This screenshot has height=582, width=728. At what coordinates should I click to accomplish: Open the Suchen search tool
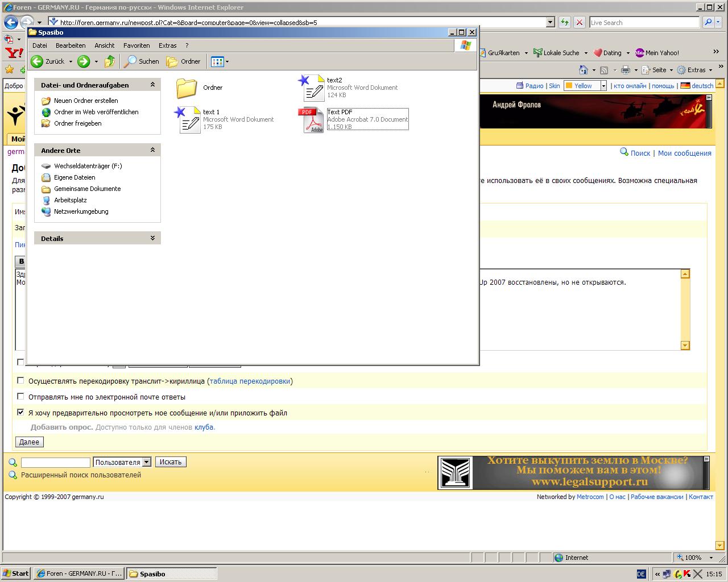click(142, 61)
